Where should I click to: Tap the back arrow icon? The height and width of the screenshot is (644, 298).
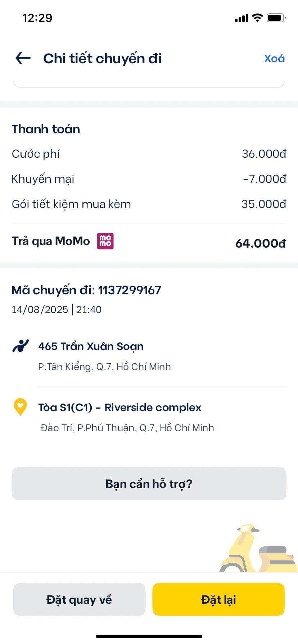pos(23,58)
